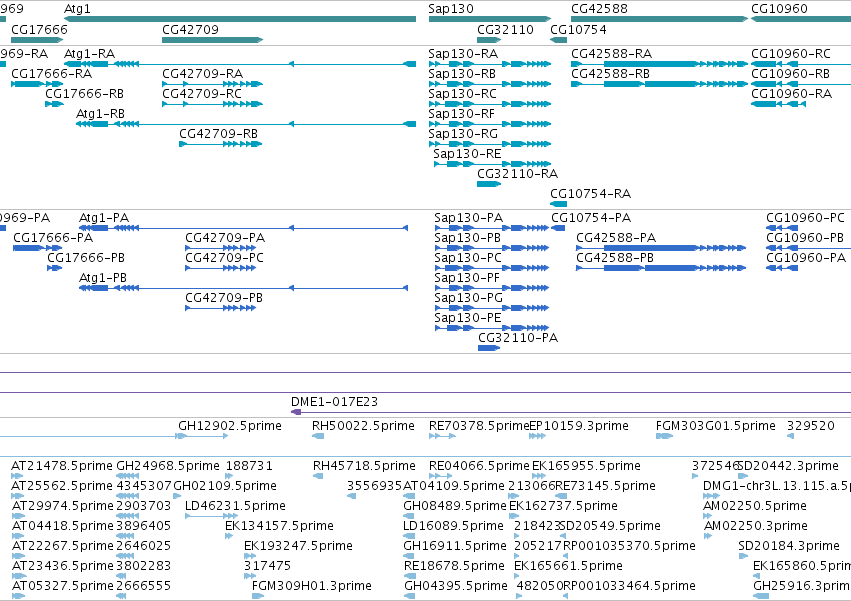Select protein CG10754-PA

point(558,228)
